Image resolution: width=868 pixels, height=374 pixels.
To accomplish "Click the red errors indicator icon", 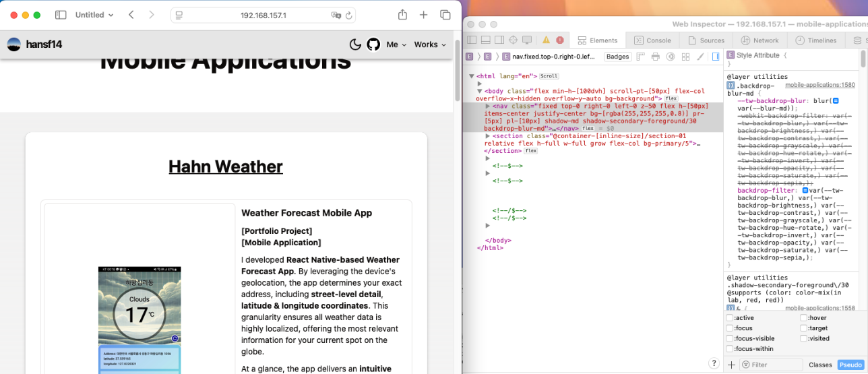I will coord(560,40).
